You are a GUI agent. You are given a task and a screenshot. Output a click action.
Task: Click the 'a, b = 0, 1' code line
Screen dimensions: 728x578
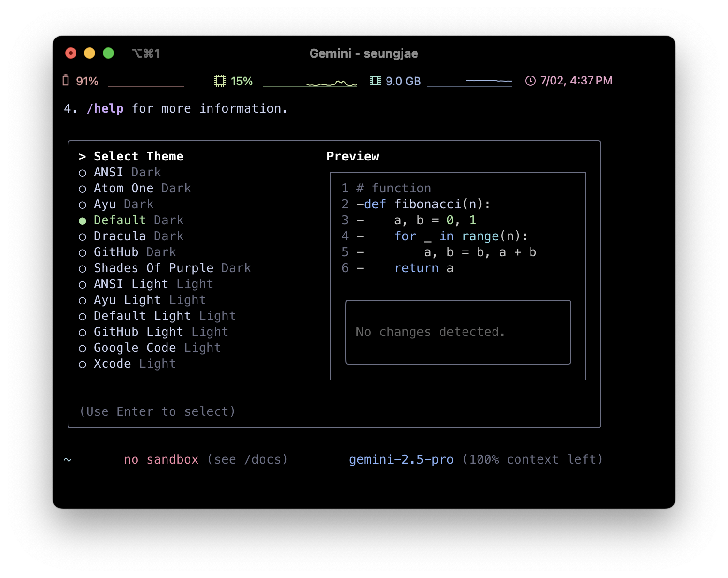(435, 220)
